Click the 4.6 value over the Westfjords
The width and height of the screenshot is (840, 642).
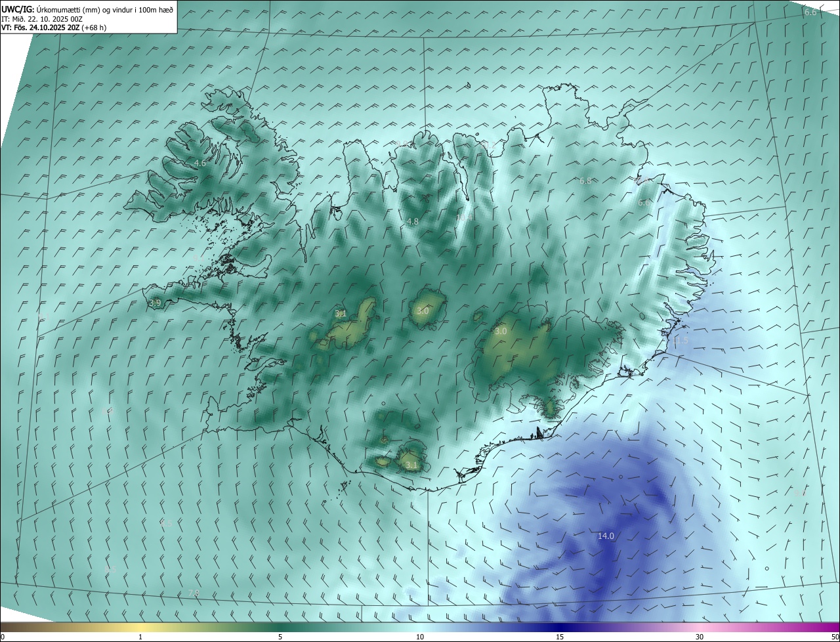(x=200, y=163)
